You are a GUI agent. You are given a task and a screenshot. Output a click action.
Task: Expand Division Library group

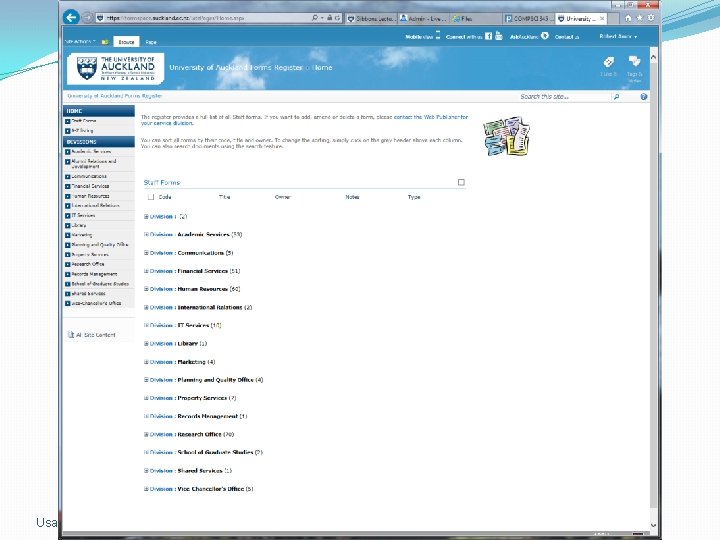coord(146,343)
